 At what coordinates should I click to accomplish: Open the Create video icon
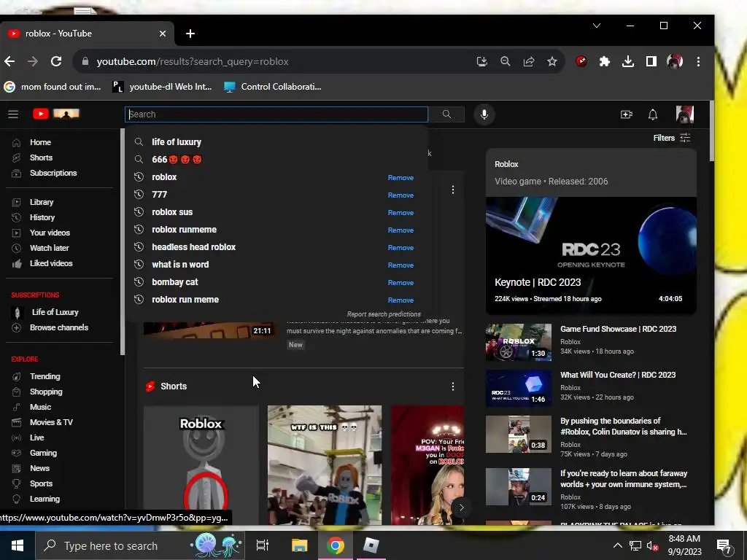click(x=626, y=114)
